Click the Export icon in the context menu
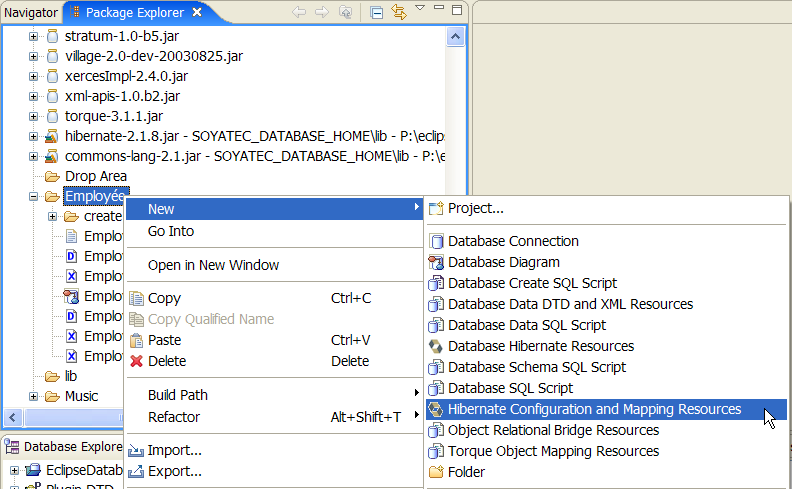This screenshot has width=792, height=489. tap(136, 471)
